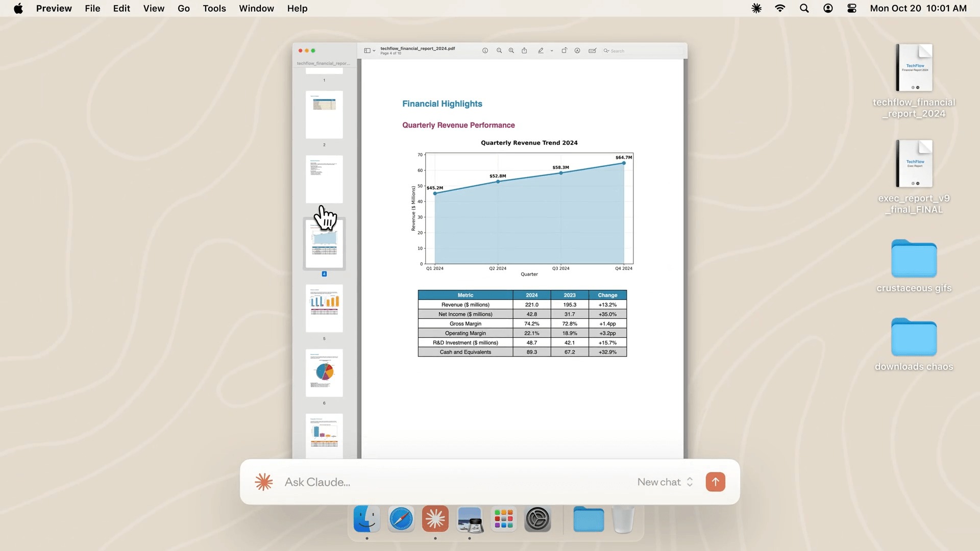Image resolution: width=980 pixels, height=551 pixels.
Task: Open the highlight color dropdown arrow
Action: tap(552, 51)
